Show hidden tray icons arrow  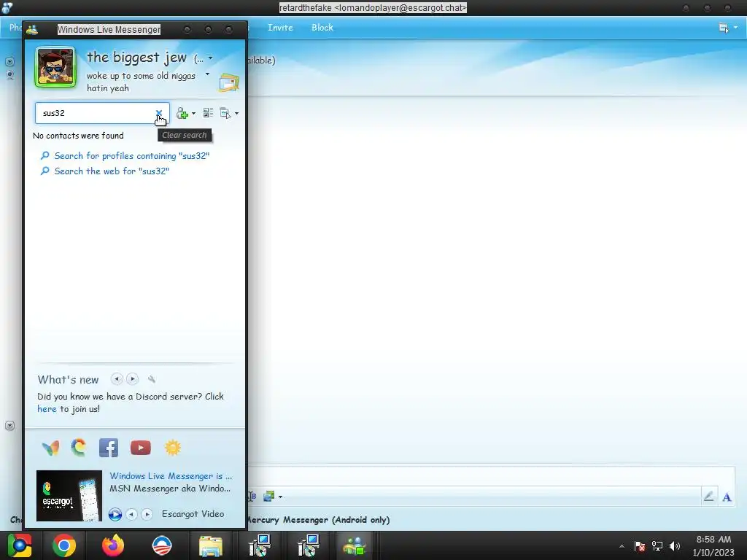[x=622, y=546]
